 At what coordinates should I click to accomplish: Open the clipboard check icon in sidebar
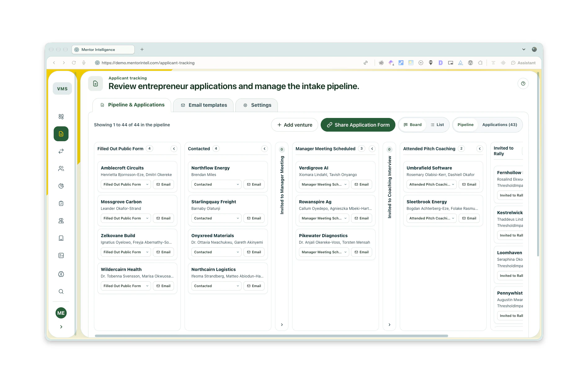(x=61, y=203)
